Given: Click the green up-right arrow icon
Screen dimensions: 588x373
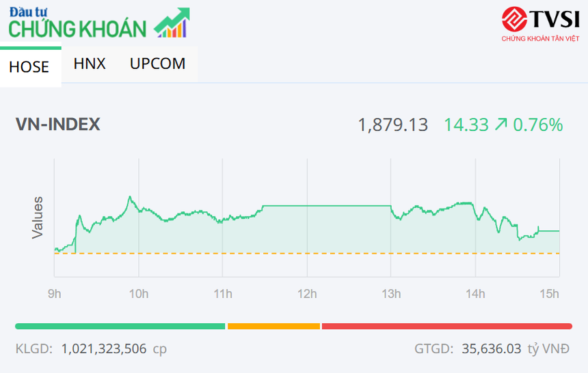Looking at the screenshot, I should pyautogui.click(x=501, y=124).
